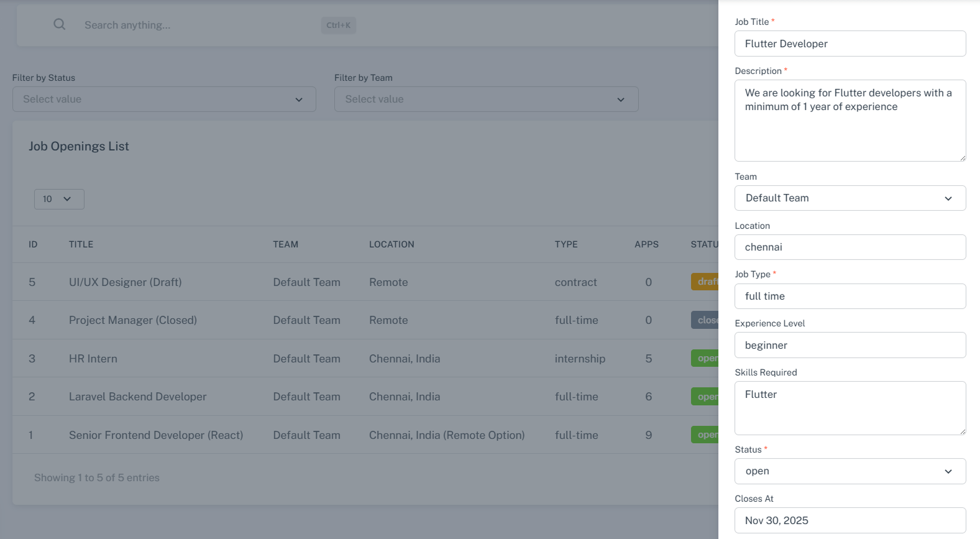Click the search magnifier icon
The width and height of the screenshot is (980, 539).
[59, 24]
